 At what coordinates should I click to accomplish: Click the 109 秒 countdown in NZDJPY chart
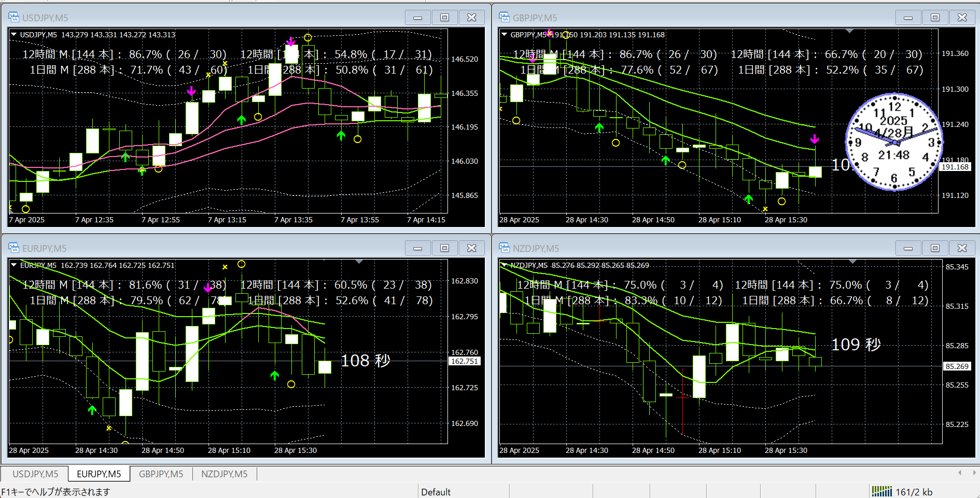856,345
